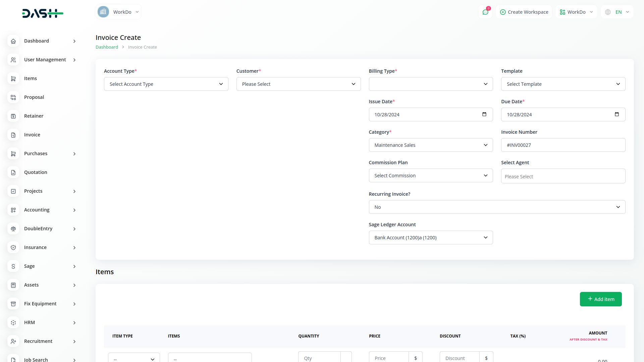Click the Invoice Number input field
644x362 pixels.
pos(563,145)
